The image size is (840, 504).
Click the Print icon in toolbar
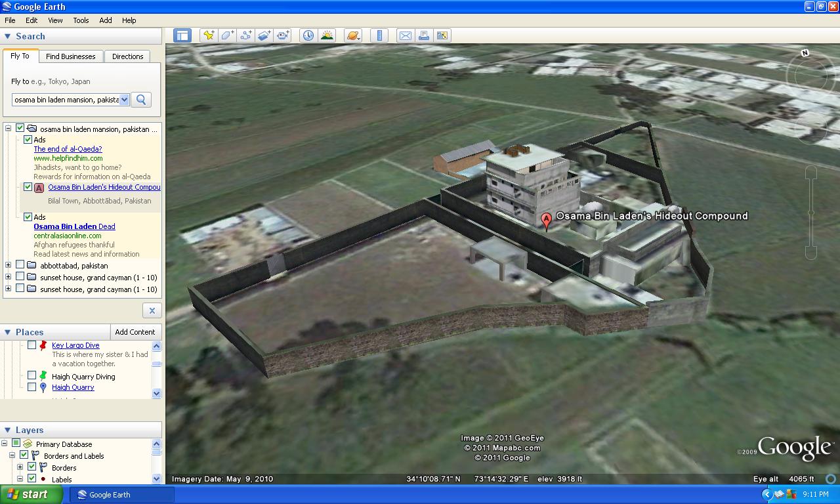(x=424, y=35)
